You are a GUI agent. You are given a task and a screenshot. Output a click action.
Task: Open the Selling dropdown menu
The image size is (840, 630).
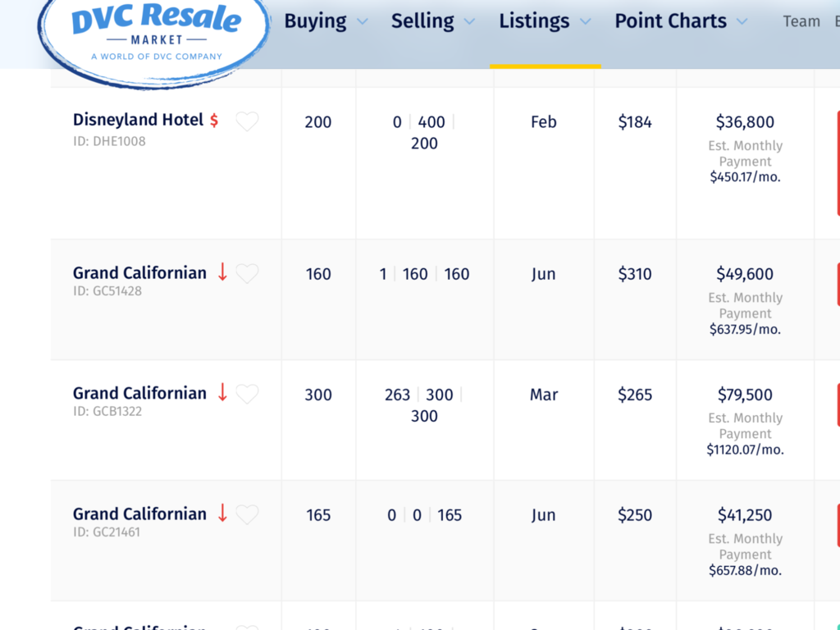[432, 21]
